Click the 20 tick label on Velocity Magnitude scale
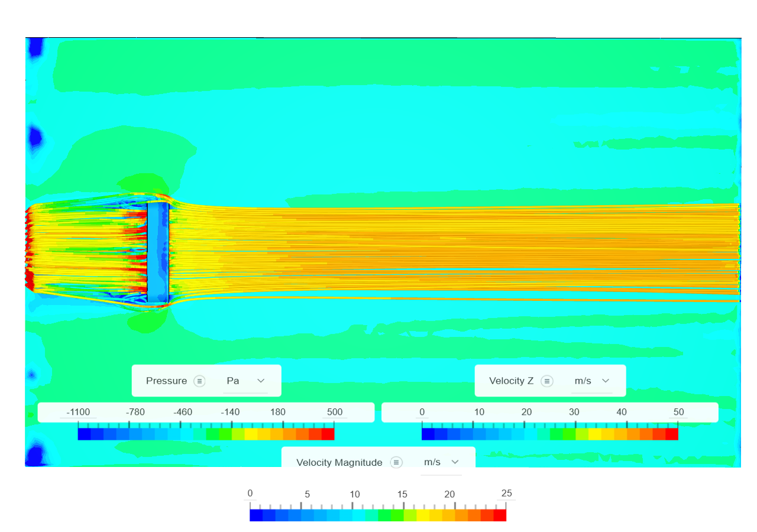 click(449, 494)
